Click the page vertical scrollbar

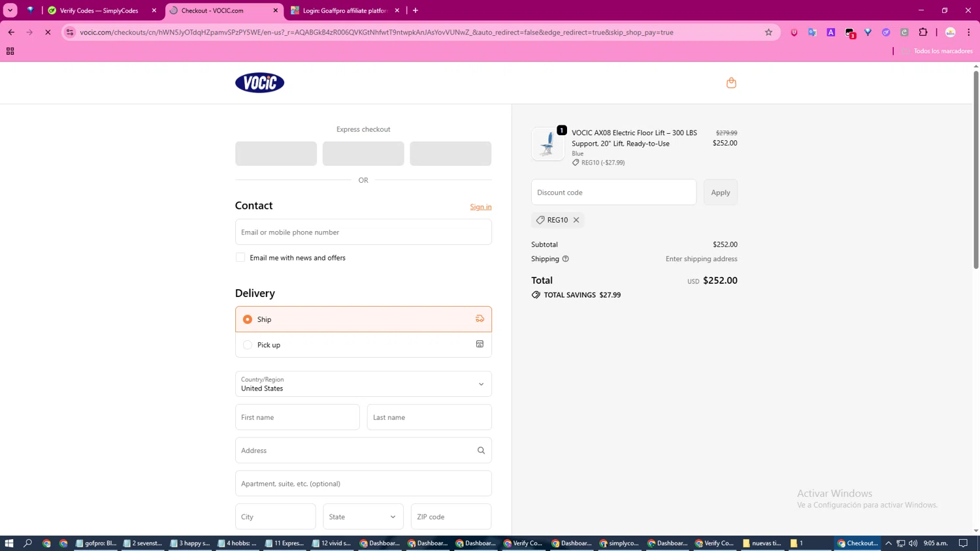click(x=976, y=170)
